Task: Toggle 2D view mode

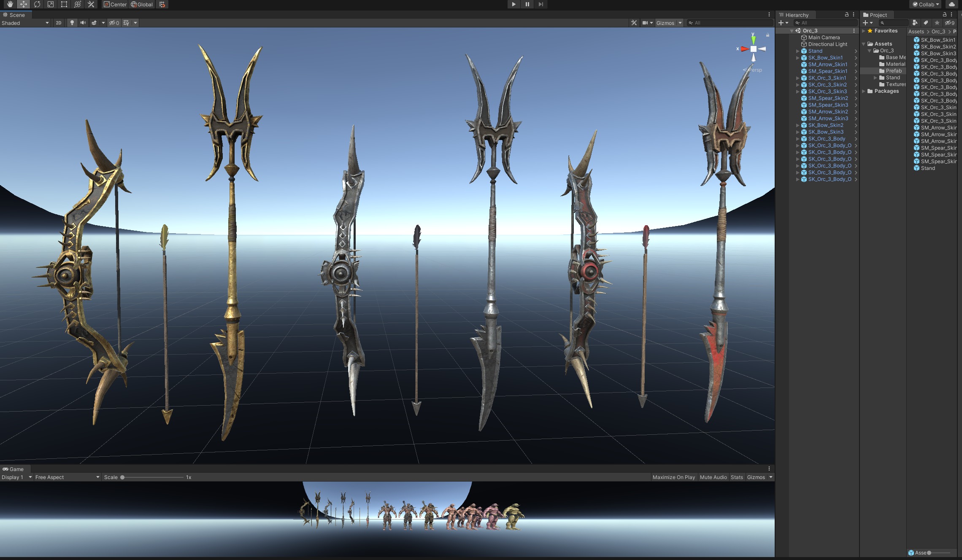Action: point(58,23)
